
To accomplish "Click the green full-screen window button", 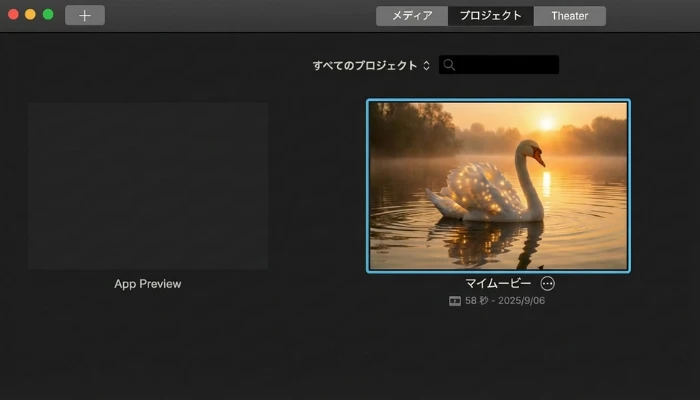I will pos(47,15).
